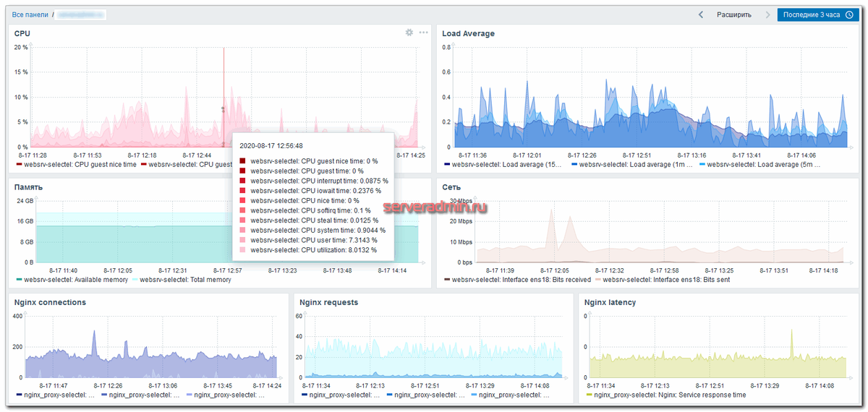Click the CPU widget title

tap(22, 33)
